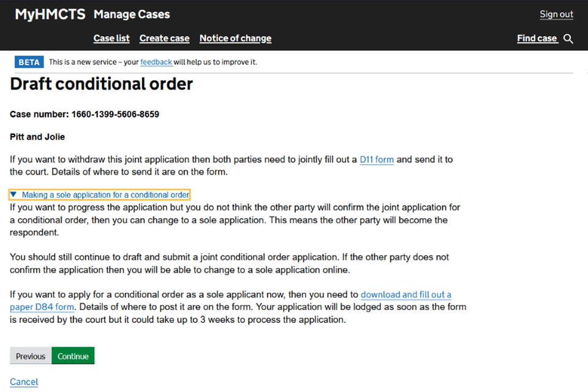
Task: Click the case number 1660-1399-5606-8659 text
Action: pyautogui.click(x=115, y=115)
